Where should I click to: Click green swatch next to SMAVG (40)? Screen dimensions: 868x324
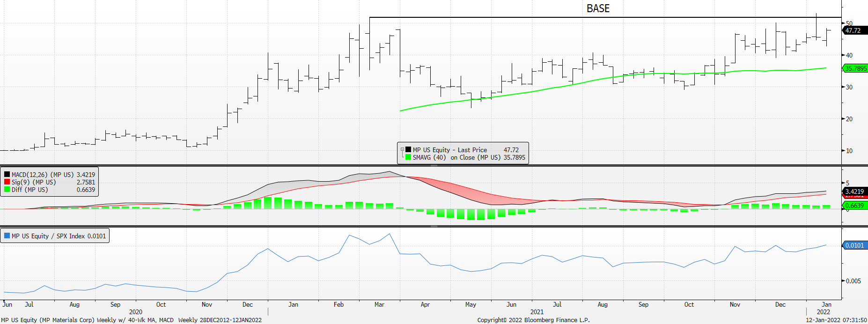(x=408, y=157)
